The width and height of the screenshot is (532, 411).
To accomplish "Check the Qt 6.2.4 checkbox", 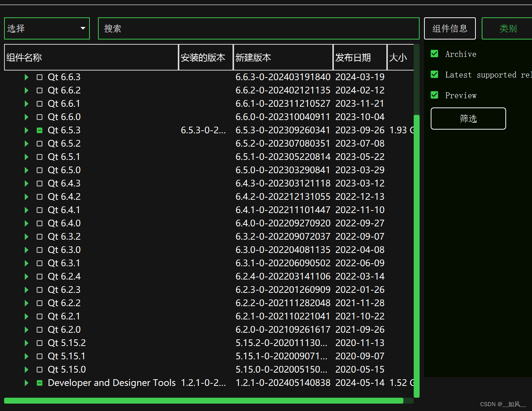I will coord(40,277).
